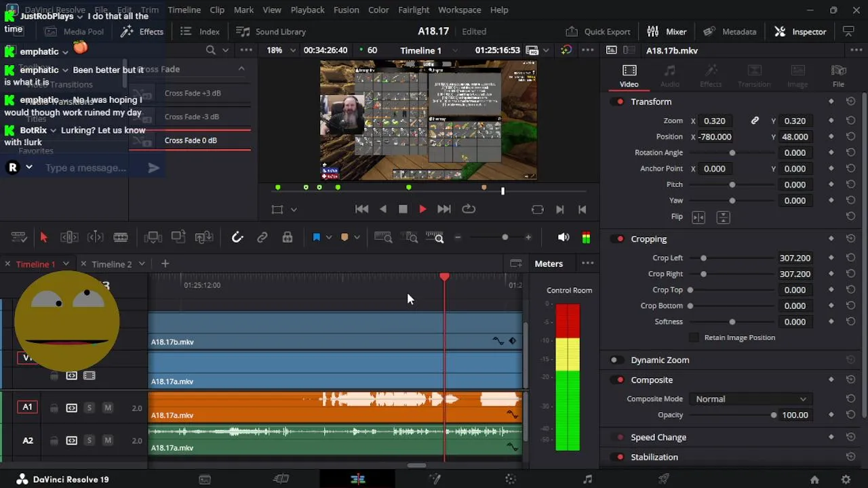Toggle timeline Snapping magnet
This screenshot has height=488, width=868.
pyautogui.click(x=237, y=237)
